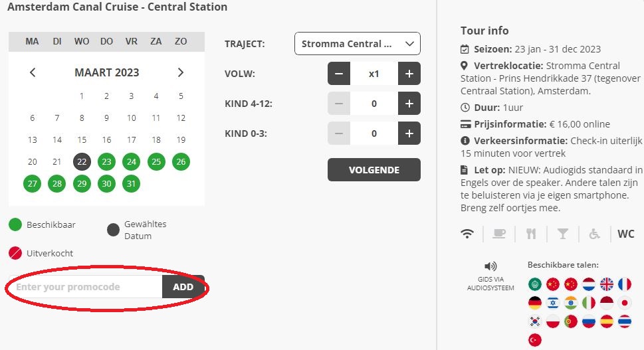Open the Traject dropdown Stromma Central
The image size is (644, 350).
tap(358, 43)
